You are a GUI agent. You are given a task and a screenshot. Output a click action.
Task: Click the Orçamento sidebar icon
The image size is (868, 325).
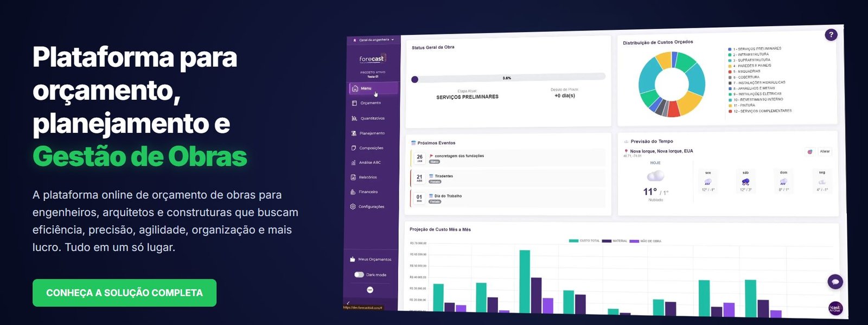pyautogui.click(x=354, y=103)
